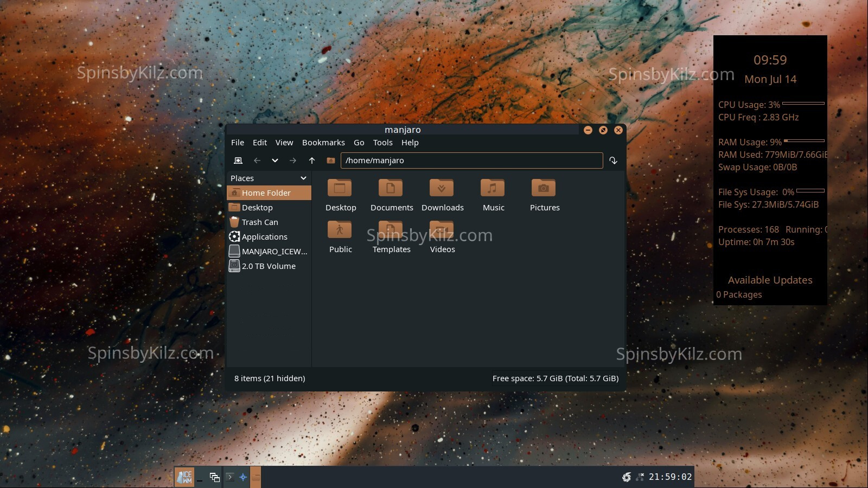The height and width of the screenshot is (488, 868).
Task: Click the 'RAM Usage: 9%' line
Action: [x=750, y=142]
